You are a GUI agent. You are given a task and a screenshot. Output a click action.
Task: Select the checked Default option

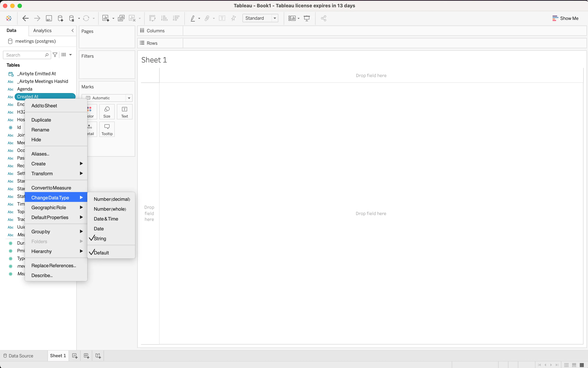pos(101,253)
